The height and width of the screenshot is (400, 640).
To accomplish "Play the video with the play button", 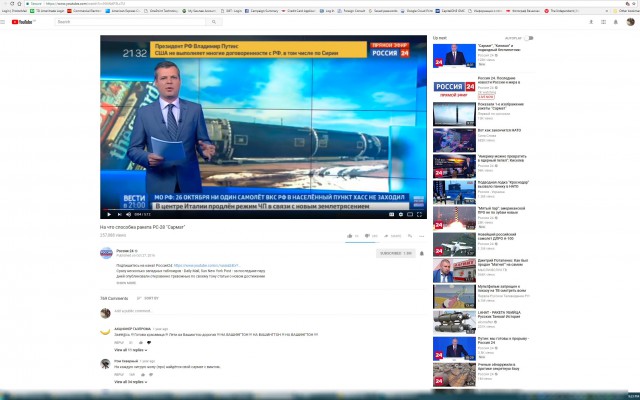I will (x=109, y=214).
